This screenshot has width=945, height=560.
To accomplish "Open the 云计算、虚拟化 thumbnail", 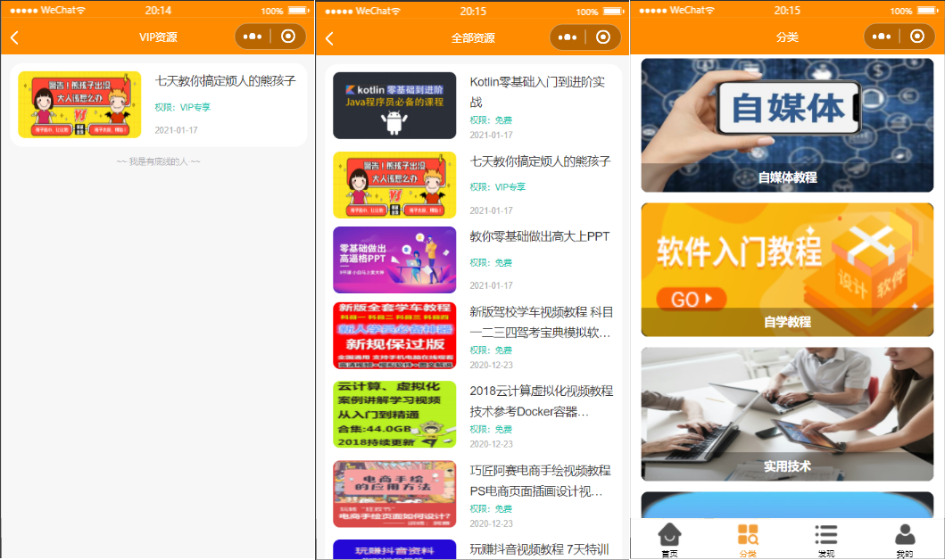I will (394, 415).
